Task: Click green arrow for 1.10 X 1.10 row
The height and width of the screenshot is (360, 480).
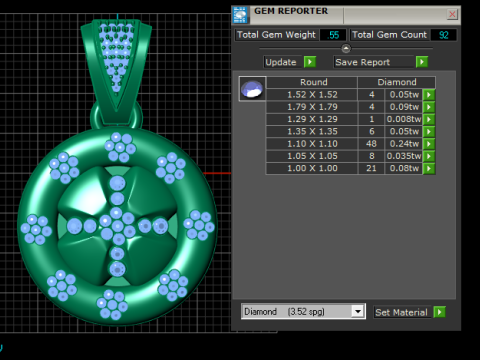Action: coord(429,144)
